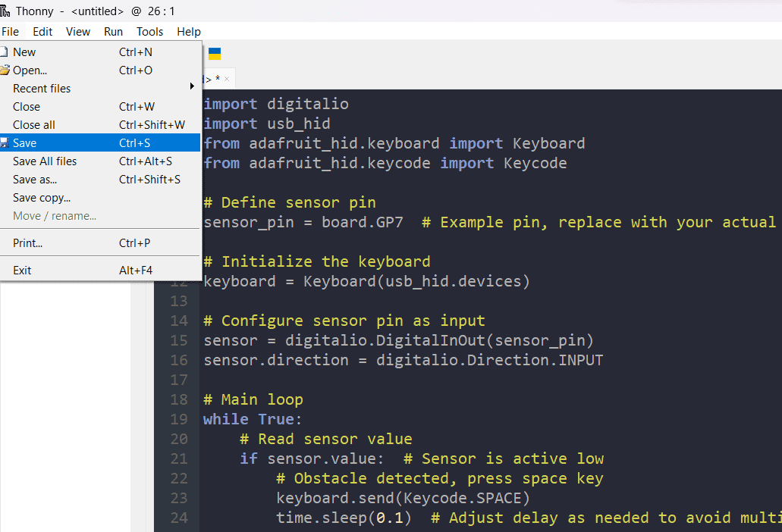Open the View menu

tap(78, 31)
